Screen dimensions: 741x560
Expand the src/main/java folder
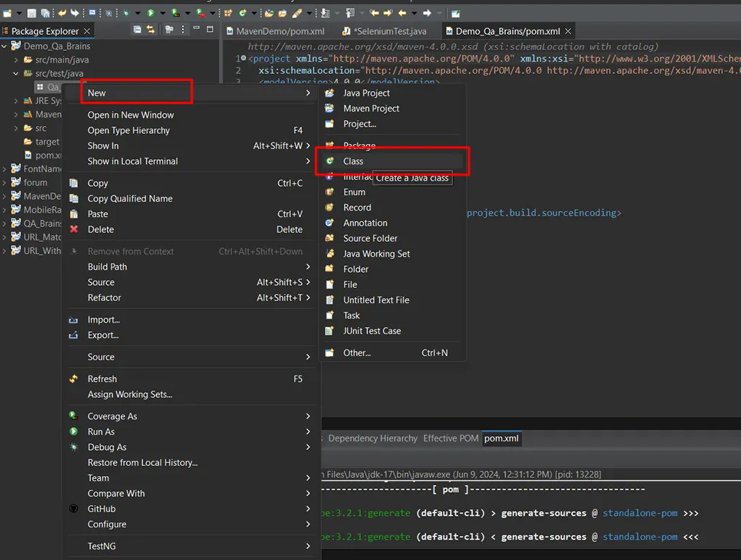[15, 60]
